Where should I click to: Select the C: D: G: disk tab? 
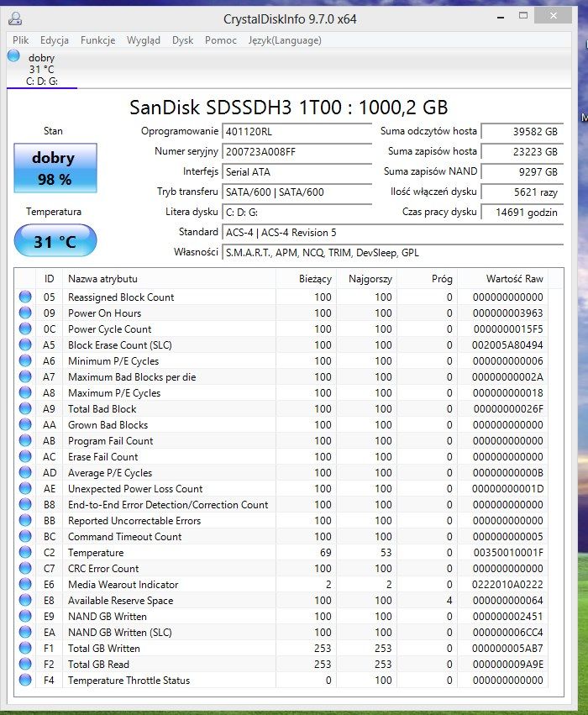(x=42, y=69)
